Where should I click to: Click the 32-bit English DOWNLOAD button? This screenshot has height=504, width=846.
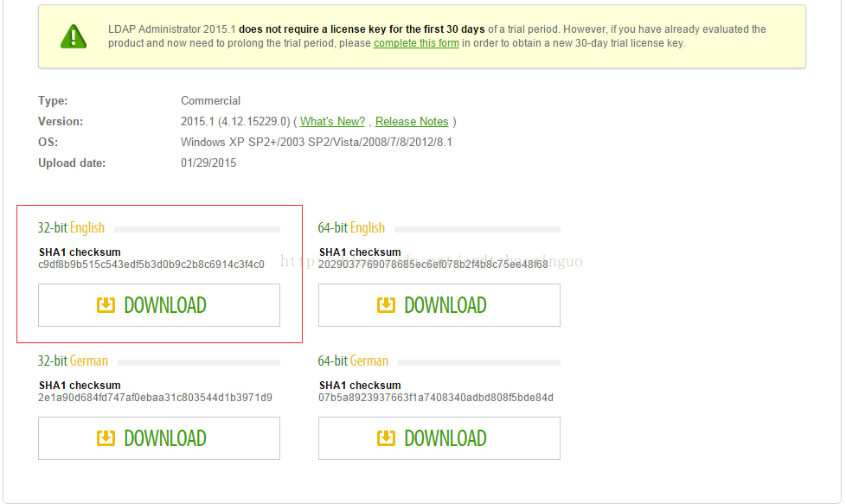159,305
